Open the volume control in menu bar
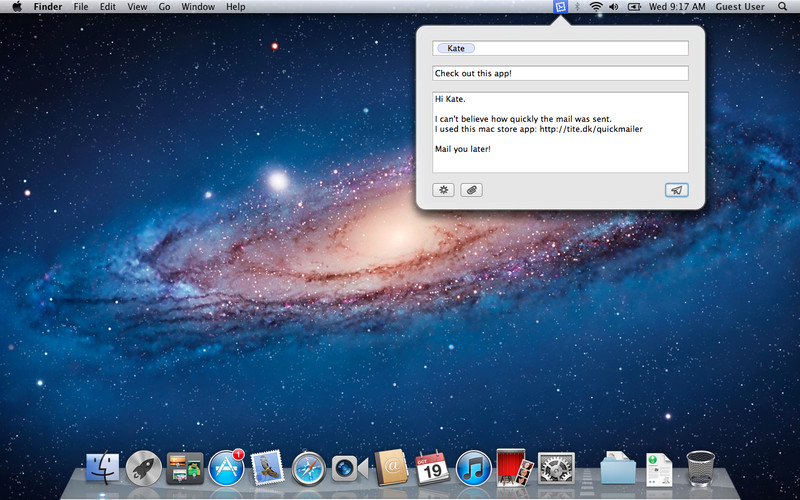 coord(615,7)
